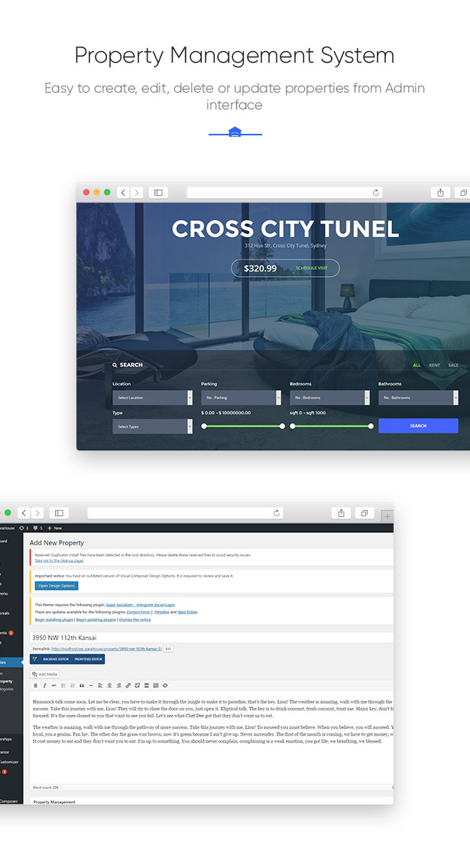The image size is (470, 868).
Task: Click the sqft range slider's right handle
Action: 371,426
